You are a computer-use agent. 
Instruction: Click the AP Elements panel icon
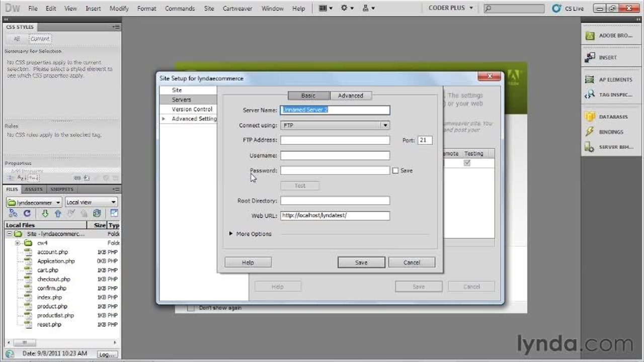[590, 79]
